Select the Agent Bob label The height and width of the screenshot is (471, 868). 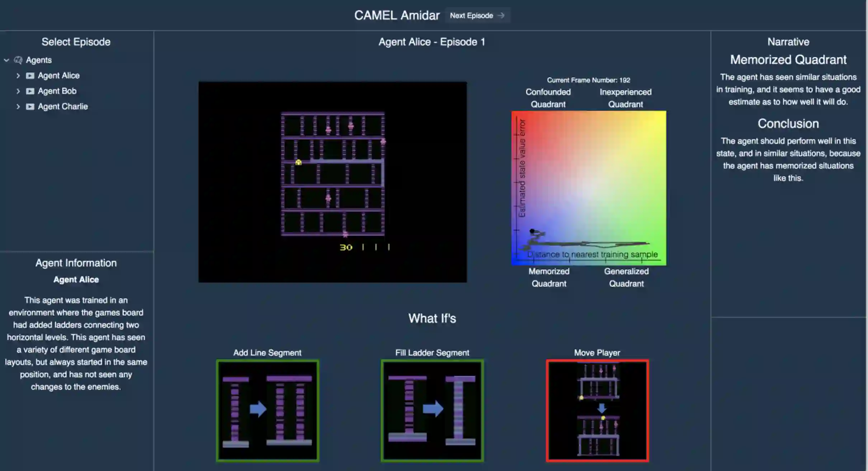coord(57,91)
